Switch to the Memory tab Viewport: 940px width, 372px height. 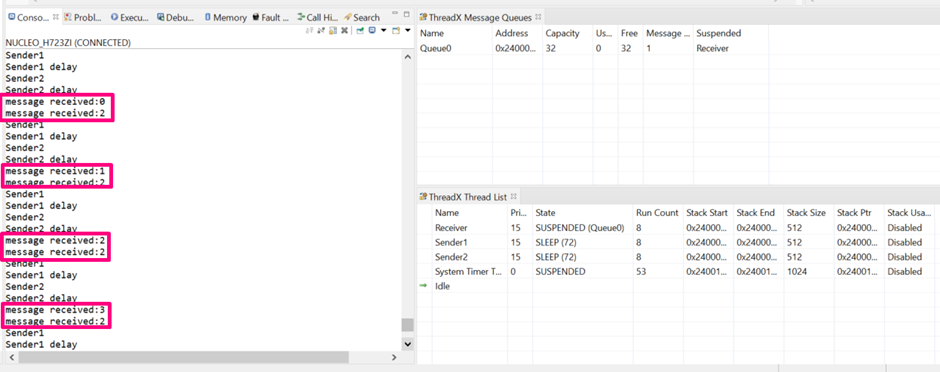(225, 17)
